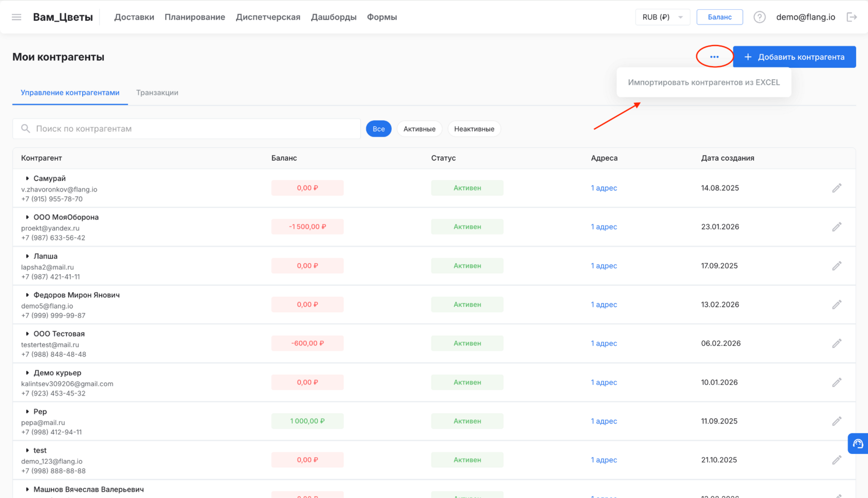Screen dimensions: 868x498
Task: Click the pencil icon for ООО МояОборона
Action: (x=836, y=227)
